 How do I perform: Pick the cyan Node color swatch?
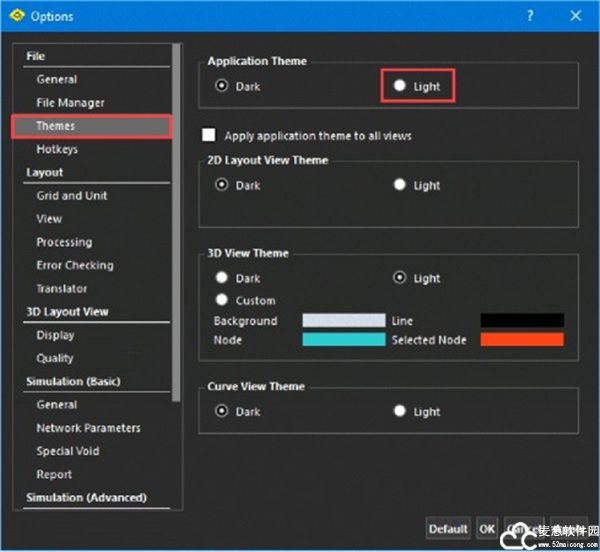point(343,340)
